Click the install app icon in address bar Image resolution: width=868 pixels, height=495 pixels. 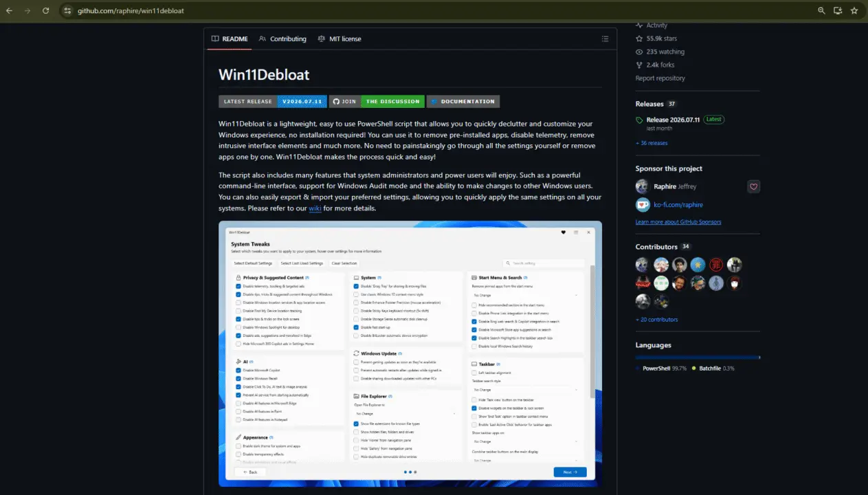point(838,10)
